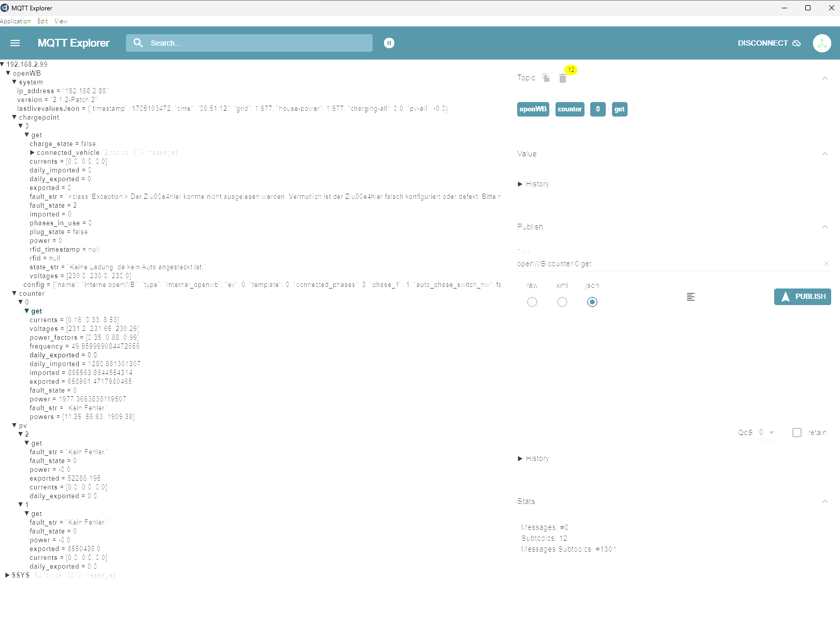840x635 pixels.
Task: Select the json payload format
Action: tap(592, 302)
